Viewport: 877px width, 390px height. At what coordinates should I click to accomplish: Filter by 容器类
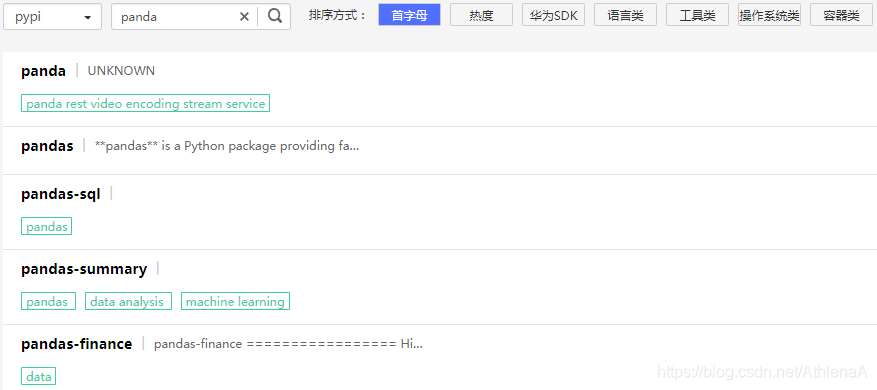[841, 15]
